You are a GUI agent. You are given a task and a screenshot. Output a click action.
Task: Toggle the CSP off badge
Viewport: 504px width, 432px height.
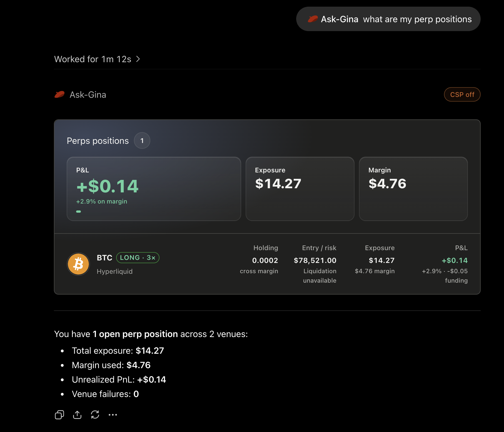coord(462,95)
